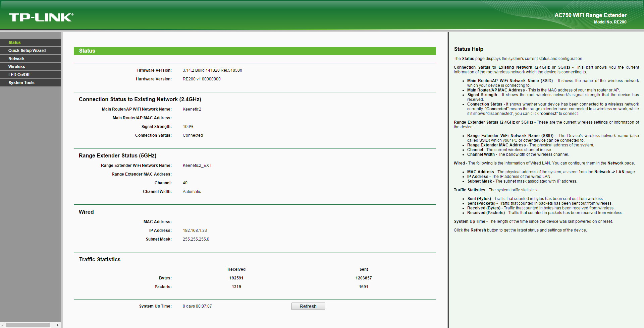Click the sidebar horizontal scrollbar thumb
Viewport: 644px width, 328px height.
[x=28, y=325]
